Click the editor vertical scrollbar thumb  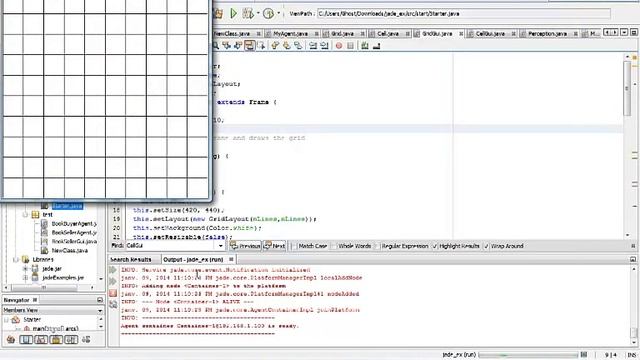pos(627,89)
